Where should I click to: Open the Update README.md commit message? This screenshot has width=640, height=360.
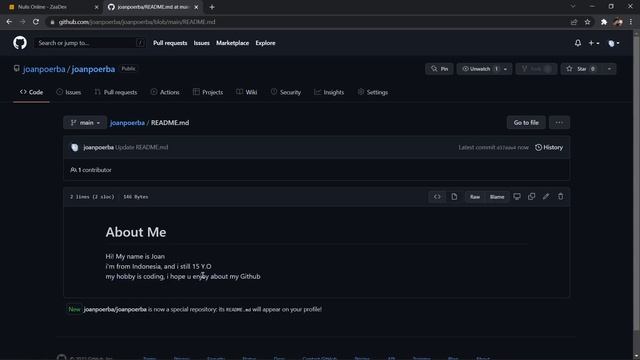pyautogui.click(x=142, y=147)
